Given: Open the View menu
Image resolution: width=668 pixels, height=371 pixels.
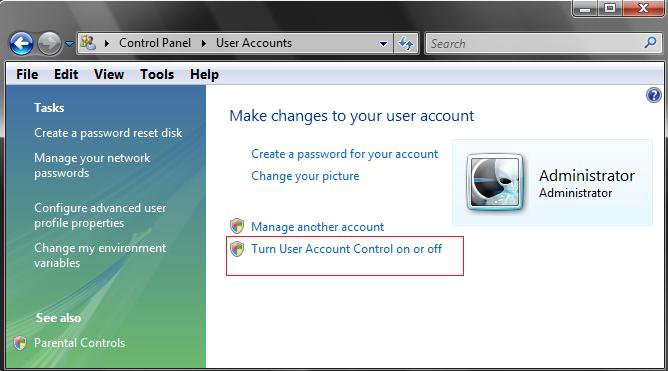Looking at the screenshot, I should point(109,75).
